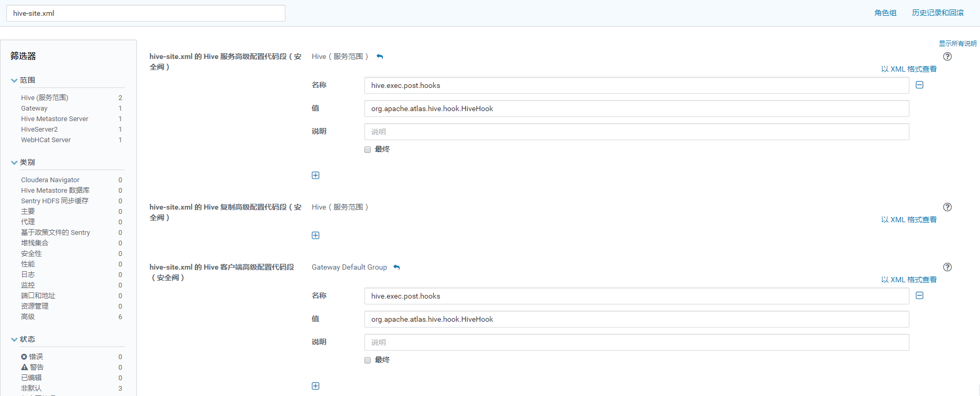980x396 pixels.
Task: Edit the Gateway property value field
Action: [637, 319]
